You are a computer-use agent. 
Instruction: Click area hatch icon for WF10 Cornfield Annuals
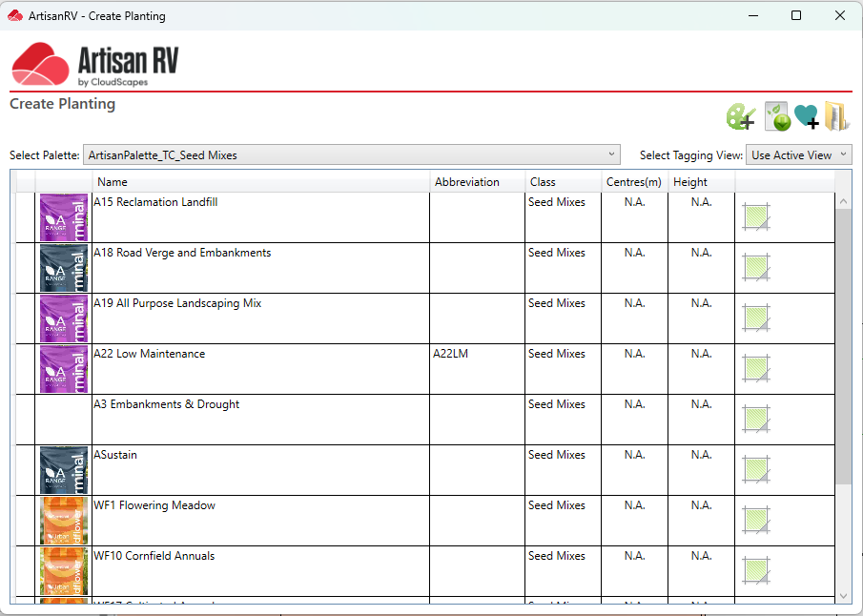click(x=756, y=571)
